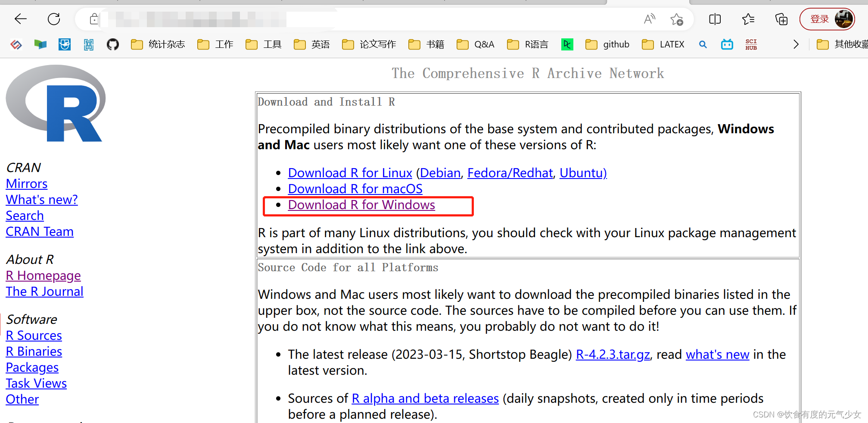This screenshot has width=868, height=423.
Task: Open R alpha and beta releases link
Action: 425,398
